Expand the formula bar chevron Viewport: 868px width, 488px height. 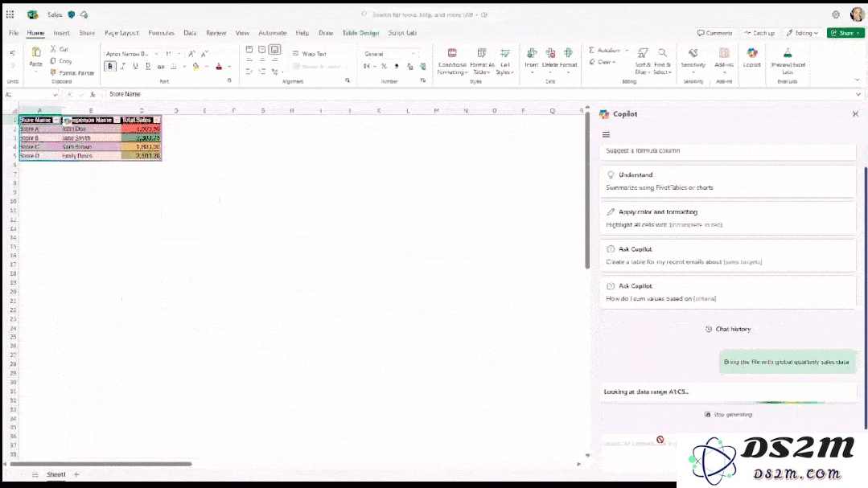(x=858, y=95)
